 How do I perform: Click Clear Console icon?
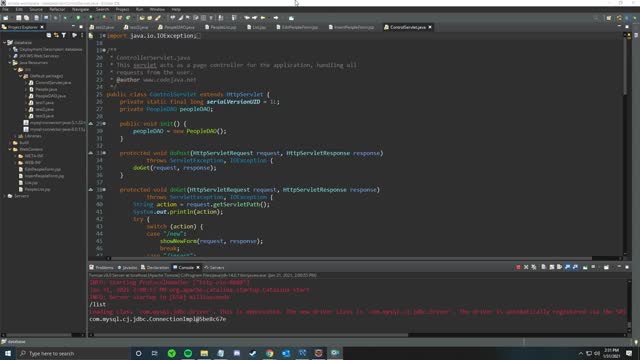pyautogui.click(x=544, y=267)
